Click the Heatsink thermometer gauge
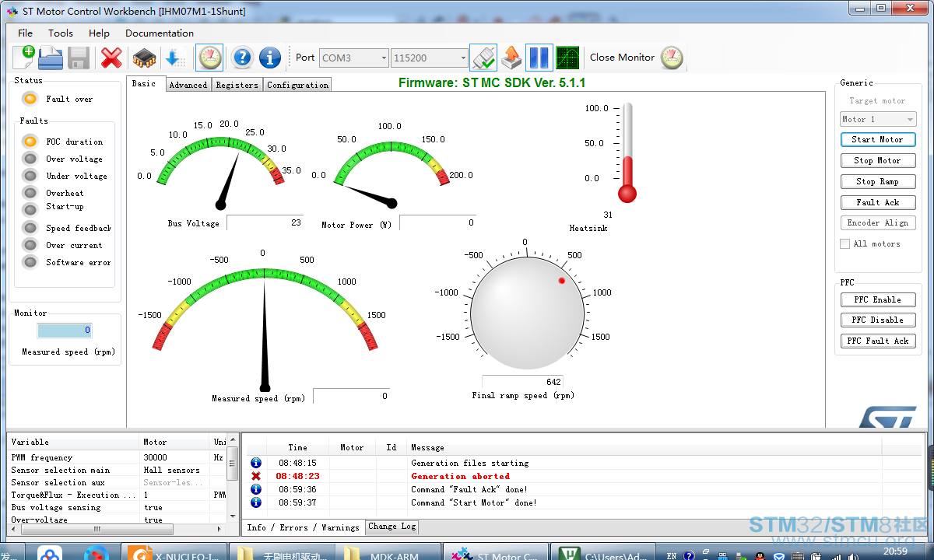 627,152
